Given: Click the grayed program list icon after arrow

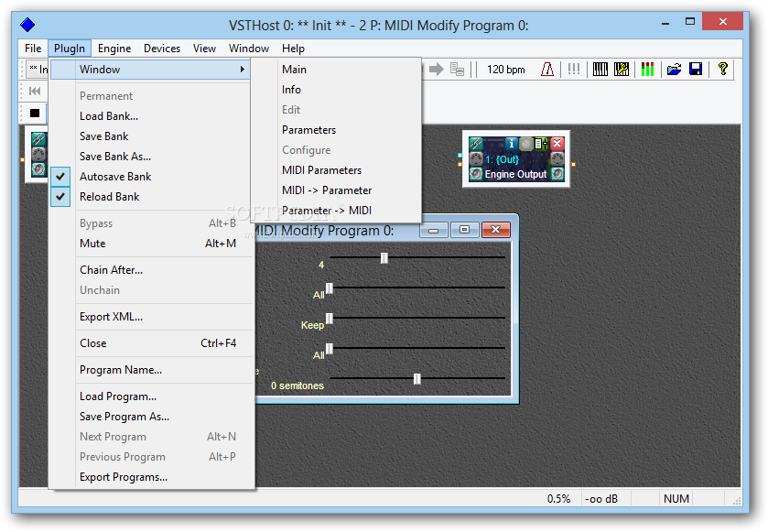Looking at the screenshot, I should [457, 69].
